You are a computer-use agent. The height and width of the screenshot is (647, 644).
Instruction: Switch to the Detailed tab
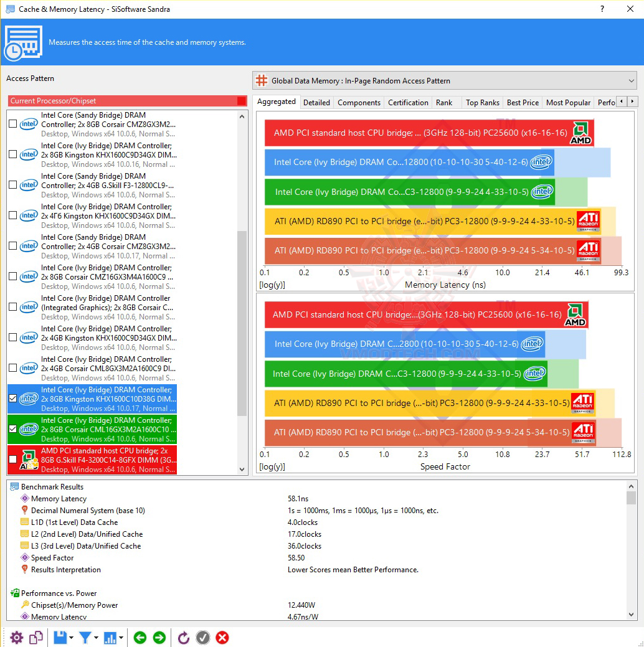pos(316,102)
